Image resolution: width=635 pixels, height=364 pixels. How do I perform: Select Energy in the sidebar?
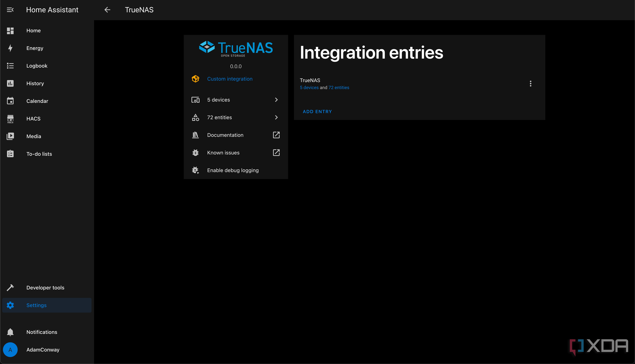click(x=47, y=48)
